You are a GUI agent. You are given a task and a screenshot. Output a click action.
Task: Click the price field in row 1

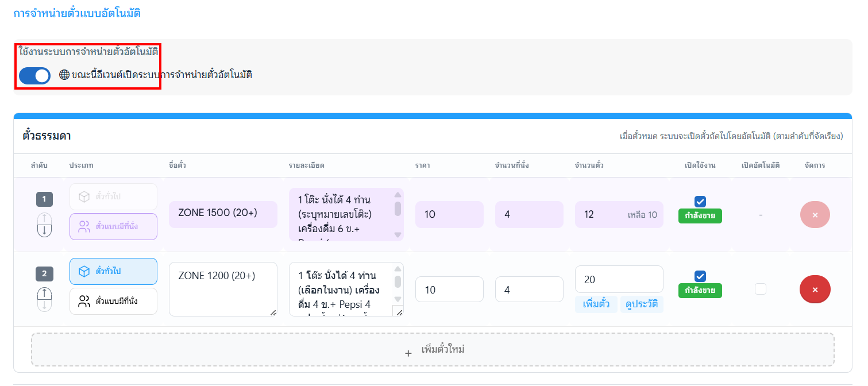pos(449,214)
